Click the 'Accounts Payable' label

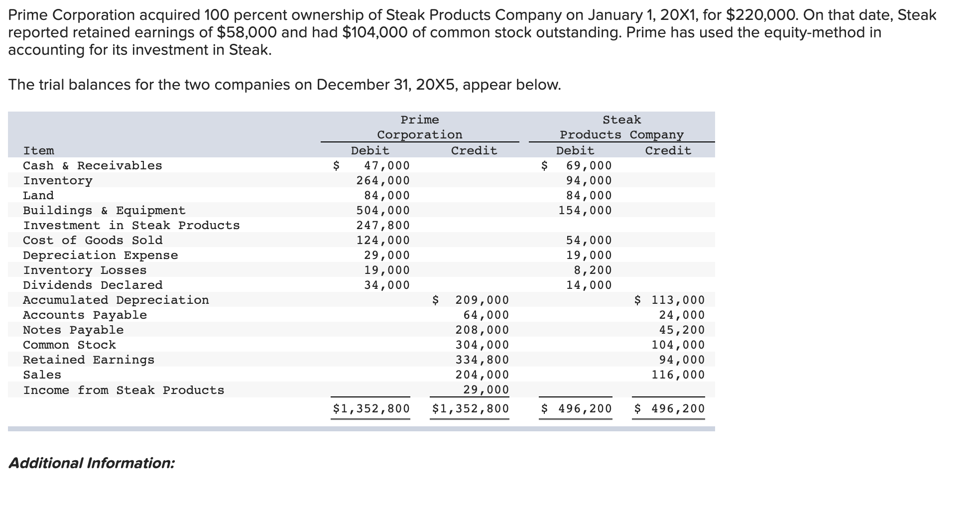(x=85, y=315)
